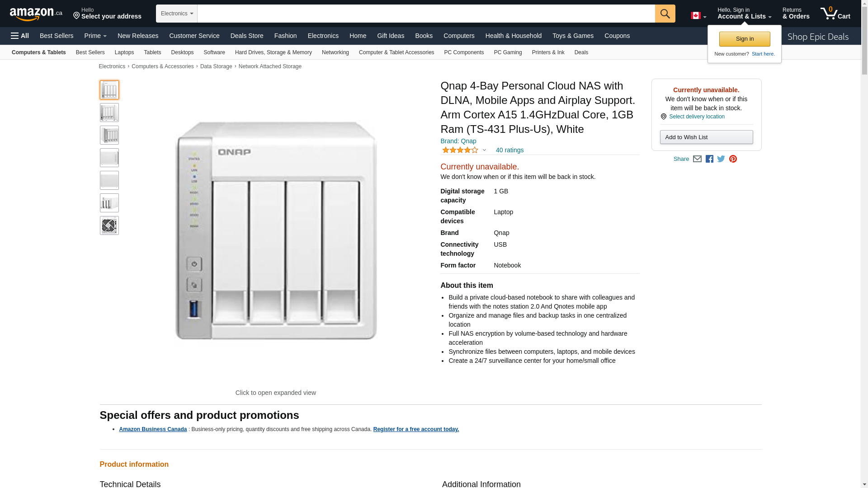Focus the Amazon search text field

point(426,14)
